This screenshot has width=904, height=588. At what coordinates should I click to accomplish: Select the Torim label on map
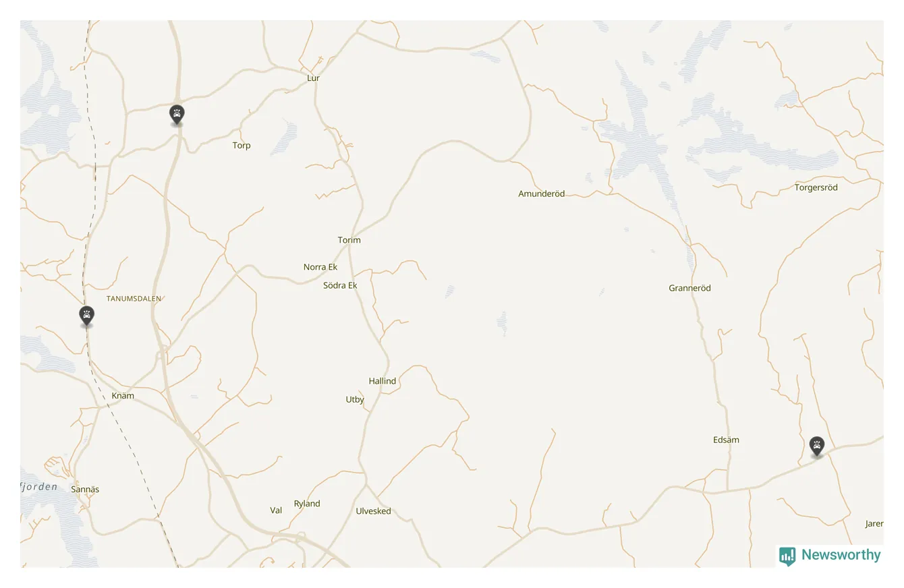349,240
